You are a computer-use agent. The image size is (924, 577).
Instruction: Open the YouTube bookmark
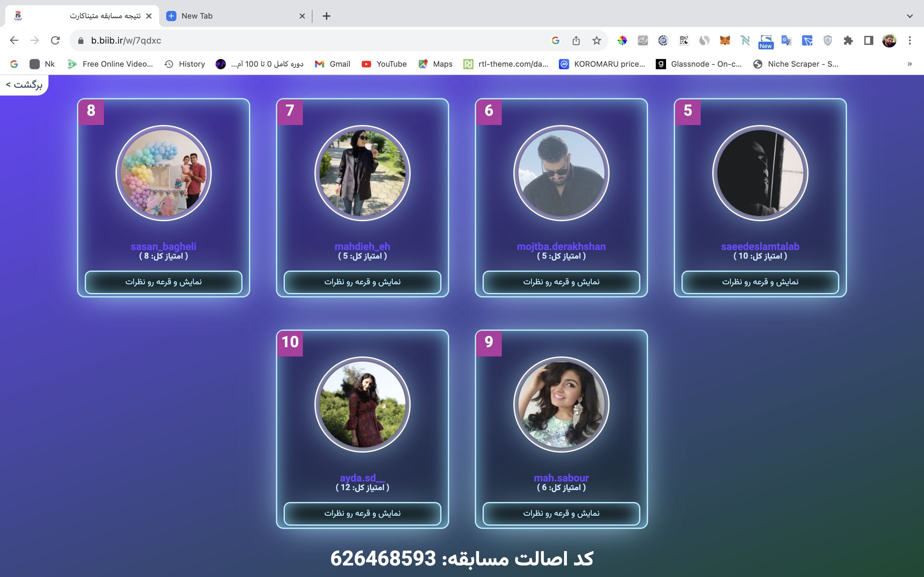[x=384, y=64]
